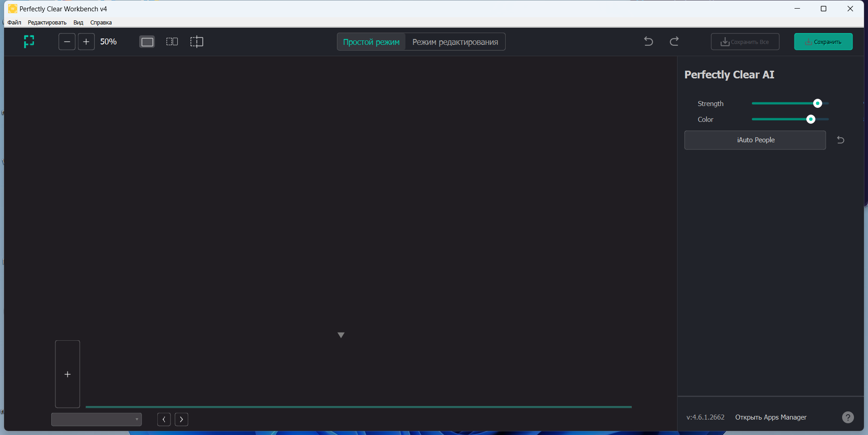Click the green Сохранить button
Image resolution: width=868 pixels, height=435 pixels.
(823, 42)
